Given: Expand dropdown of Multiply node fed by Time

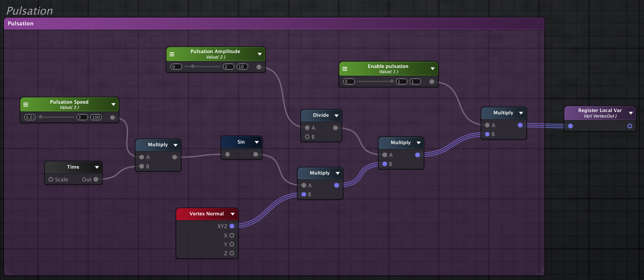Looking at the screenshot, I should (175, 145).
